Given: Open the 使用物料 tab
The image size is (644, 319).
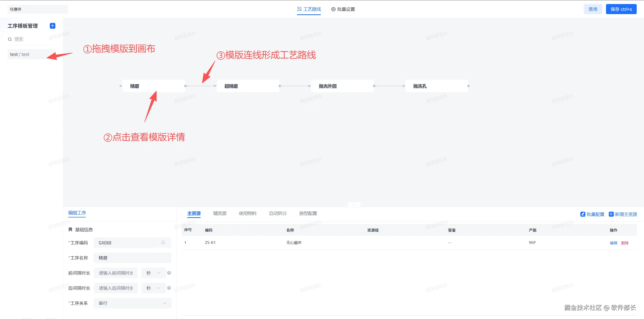Looking at the screenshot, I should (248, 213).
